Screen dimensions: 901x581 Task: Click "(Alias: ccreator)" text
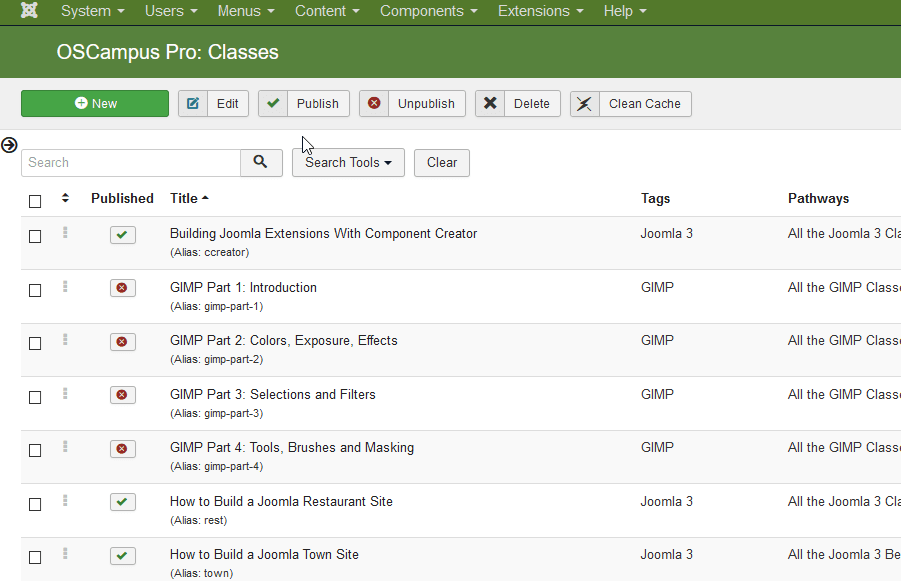[x=210, y=252]
